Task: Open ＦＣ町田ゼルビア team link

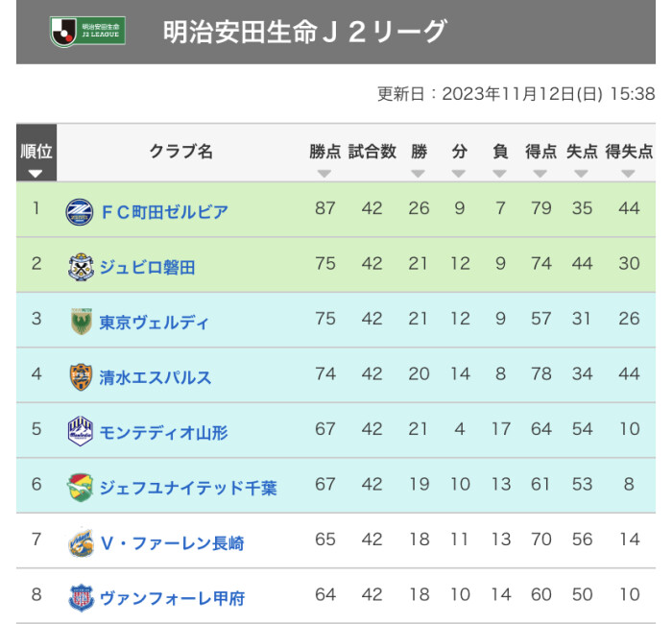Action: tap(164, 211)
